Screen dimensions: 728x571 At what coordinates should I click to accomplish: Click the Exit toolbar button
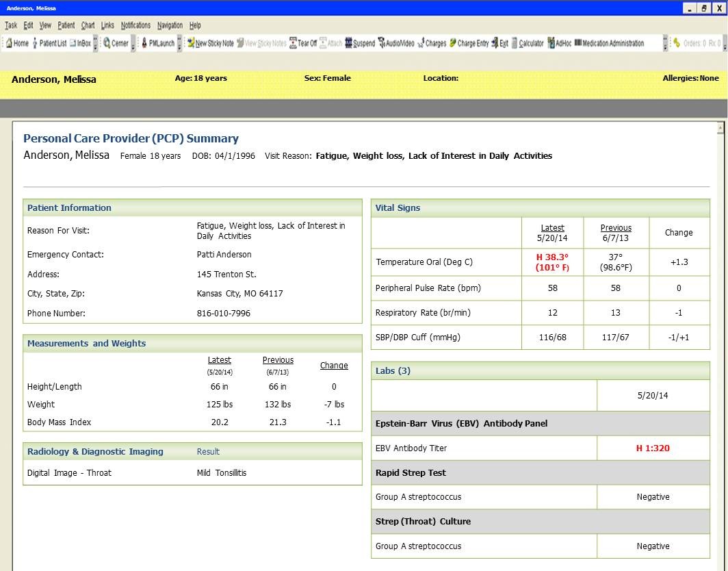(x=500, y=43)
